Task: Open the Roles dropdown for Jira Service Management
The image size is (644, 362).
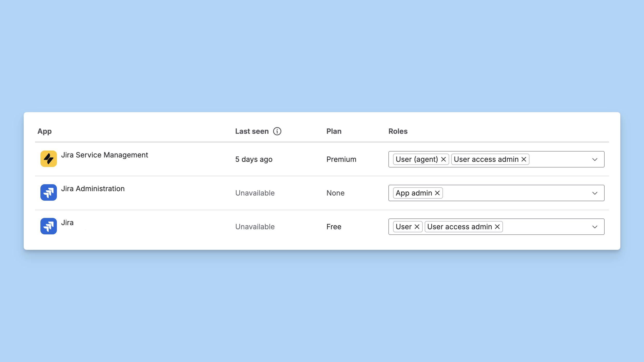Action: pos(595,159)
